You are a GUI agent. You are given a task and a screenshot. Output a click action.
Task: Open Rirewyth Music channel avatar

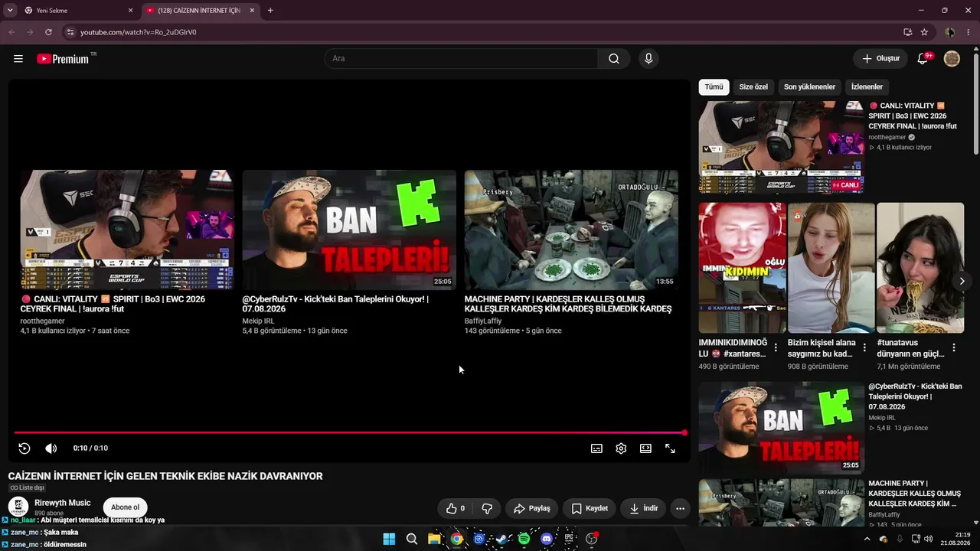point(18,507)
